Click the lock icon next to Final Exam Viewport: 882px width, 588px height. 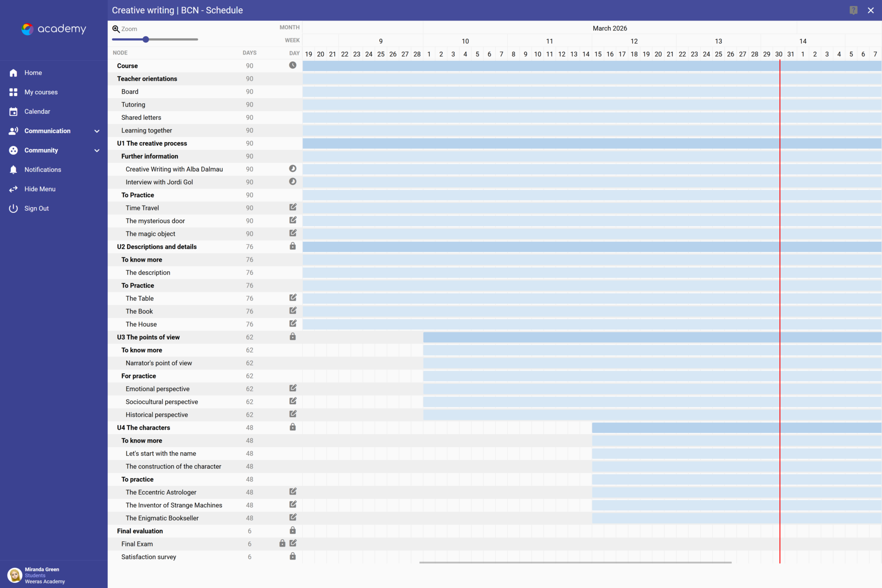tap(282, 543)
